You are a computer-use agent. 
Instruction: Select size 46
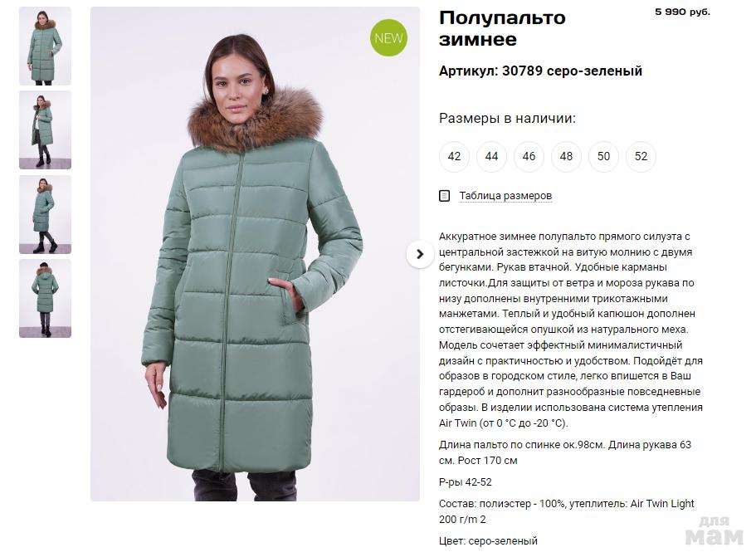pos(529,156)
